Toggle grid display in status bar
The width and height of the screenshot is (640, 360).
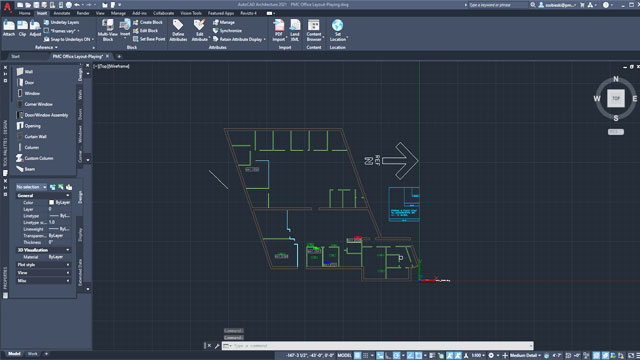358,356
